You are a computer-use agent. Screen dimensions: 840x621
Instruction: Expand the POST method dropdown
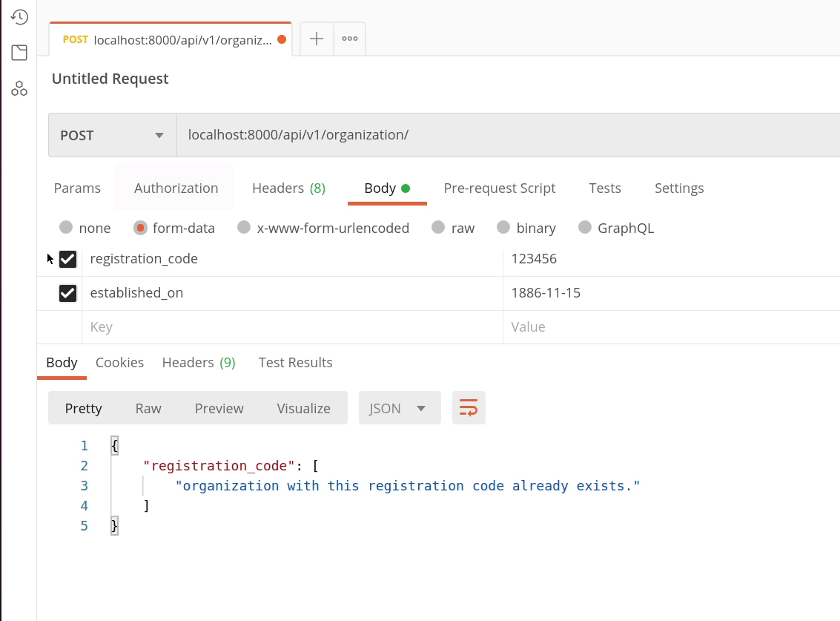click(x=113, y=135)
